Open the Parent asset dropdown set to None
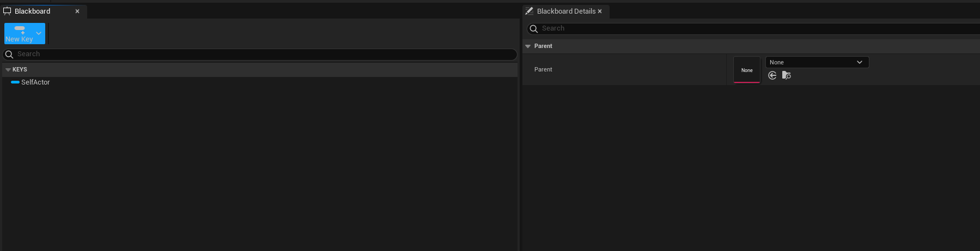This screenshot has height=251, width=980. tap(817, 62)
